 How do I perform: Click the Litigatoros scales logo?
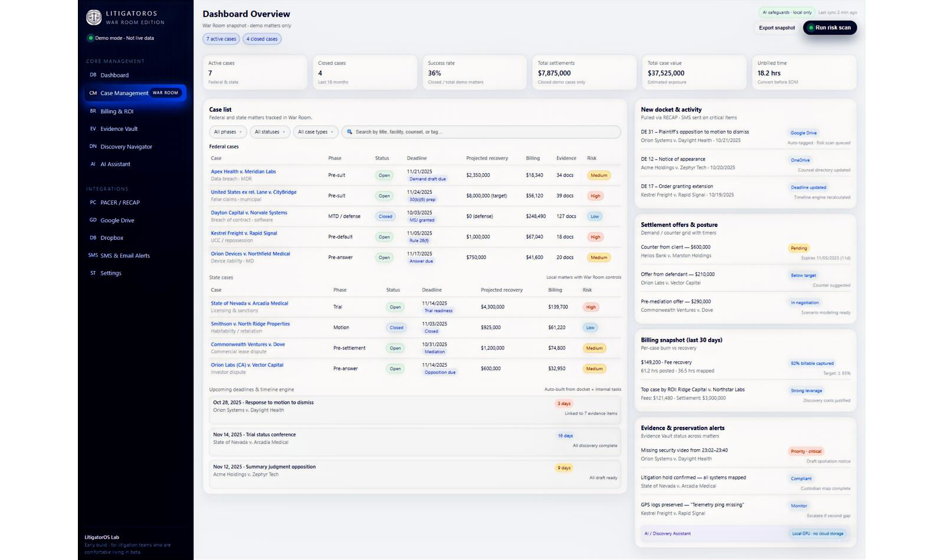click(94, 16)
